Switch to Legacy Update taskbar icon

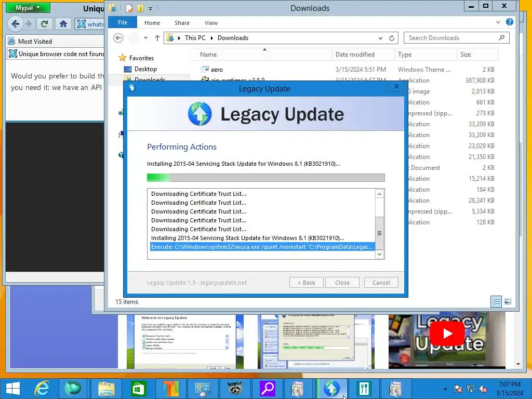[331, 389]
